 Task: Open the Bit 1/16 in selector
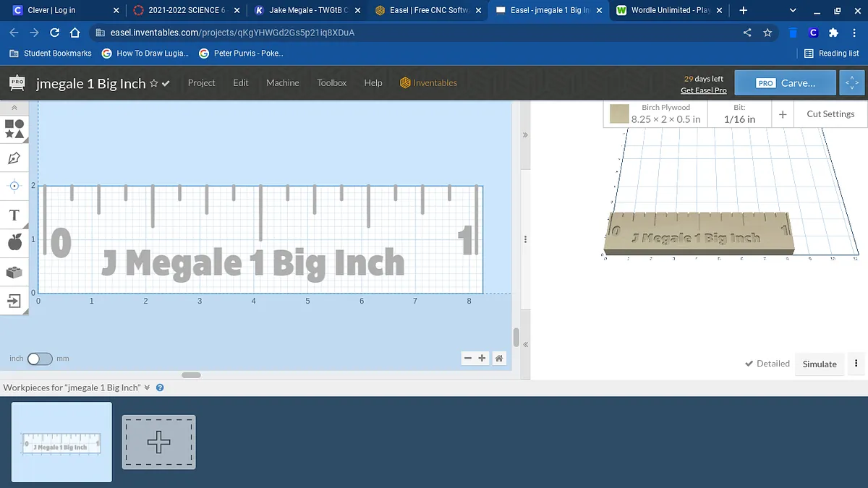click(739, 114)
